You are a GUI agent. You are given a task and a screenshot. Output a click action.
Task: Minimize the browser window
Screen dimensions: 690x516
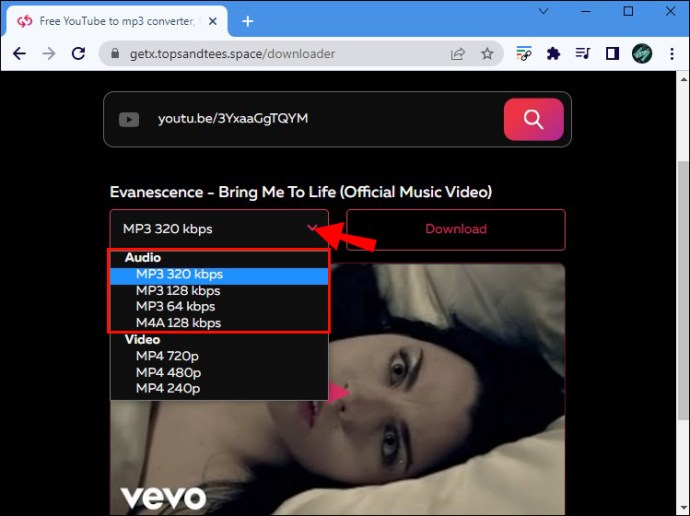click(586, 11)
